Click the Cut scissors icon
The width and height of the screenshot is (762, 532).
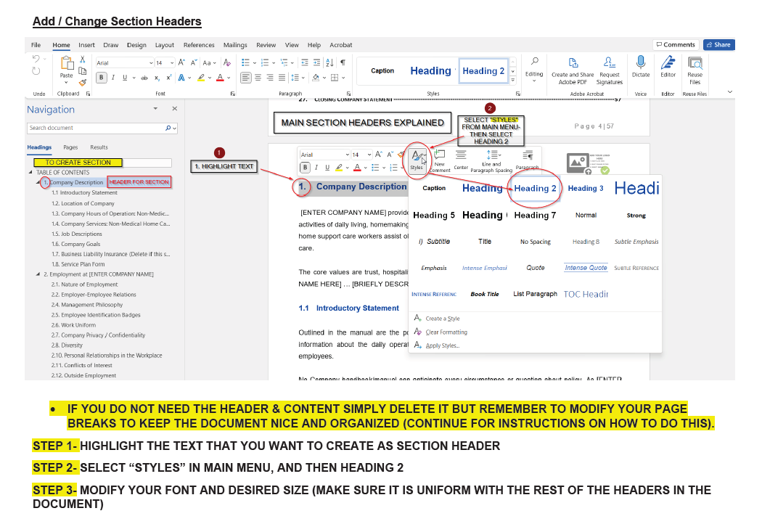click(x=83, y=60)
